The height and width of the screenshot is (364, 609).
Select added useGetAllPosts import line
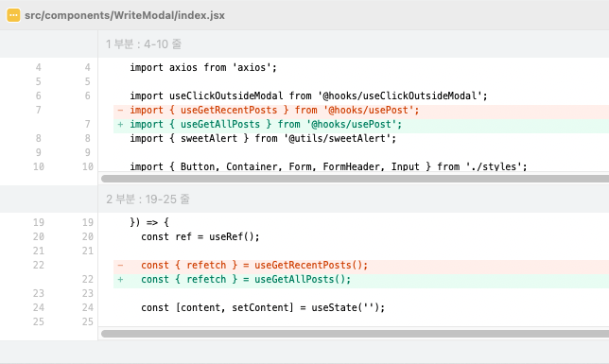(361, 124)
